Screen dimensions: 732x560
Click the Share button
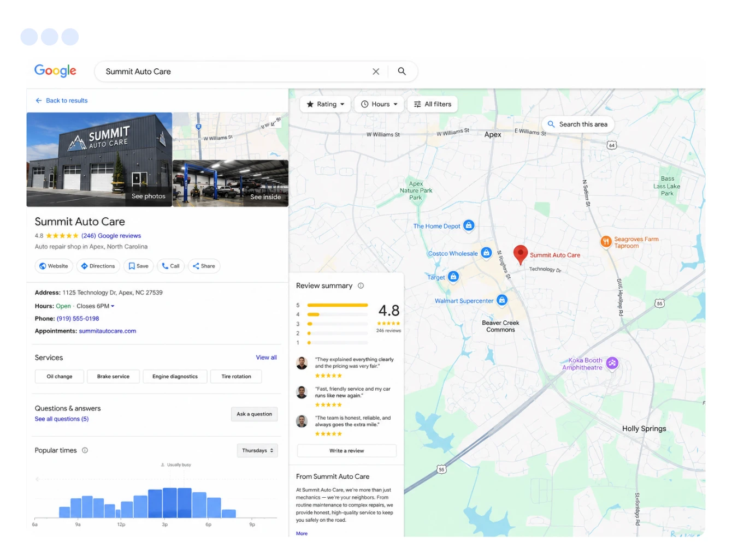point(204,266)
